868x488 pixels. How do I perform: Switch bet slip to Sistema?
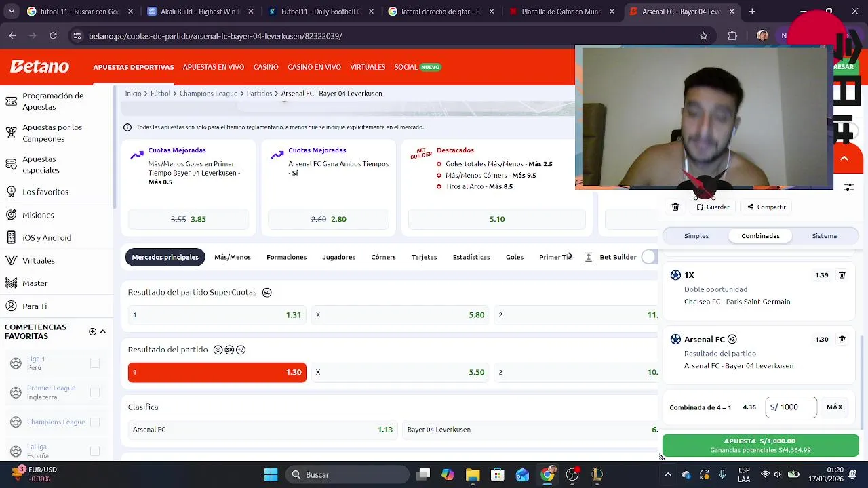click(x=825, y=236)
